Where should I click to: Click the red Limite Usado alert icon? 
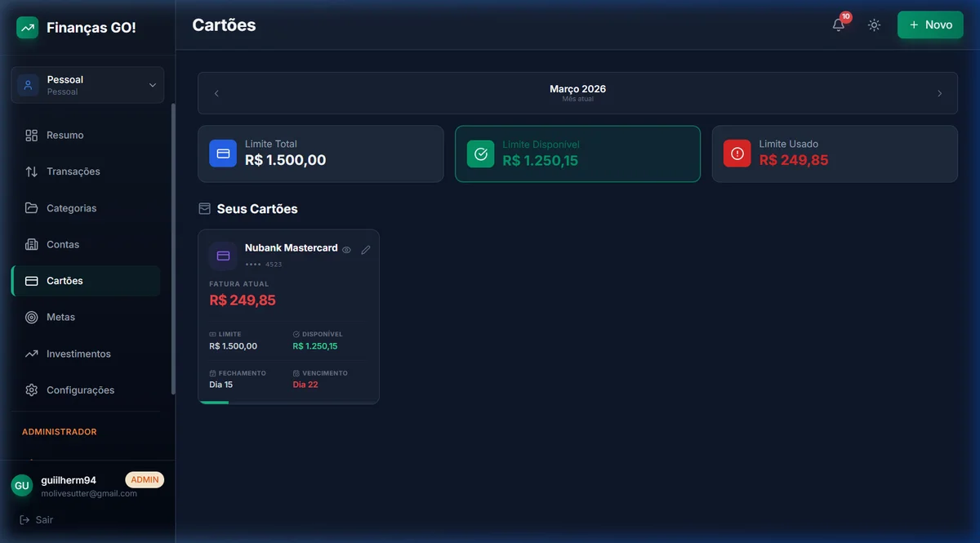pos(737,154)
